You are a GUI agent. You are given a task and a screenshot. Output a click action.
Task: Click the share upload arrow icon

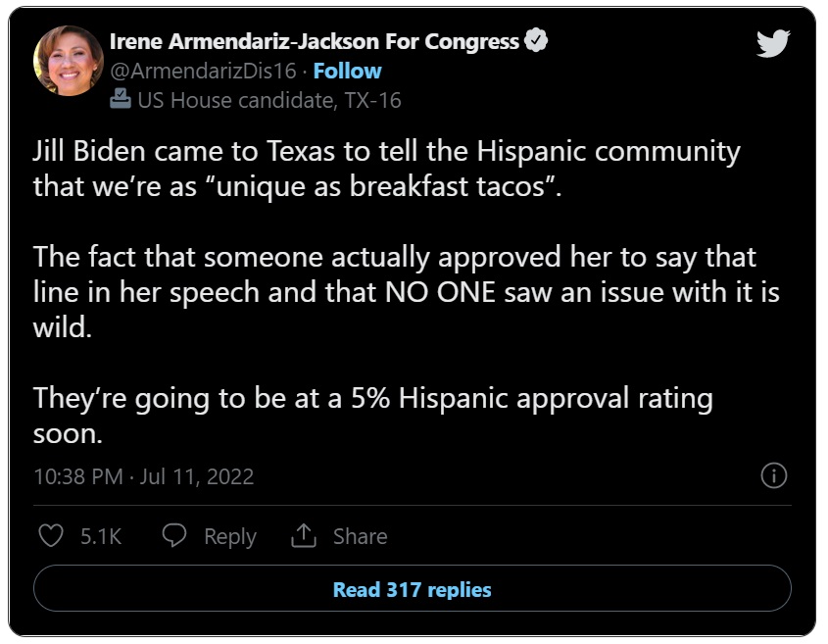[304, 535]
